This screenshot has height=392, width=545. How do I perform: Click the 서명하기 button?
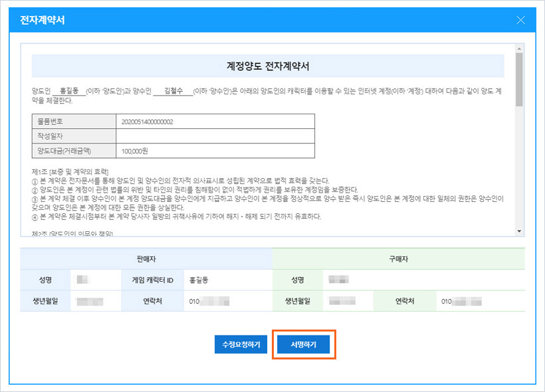[x=303, y=344]
